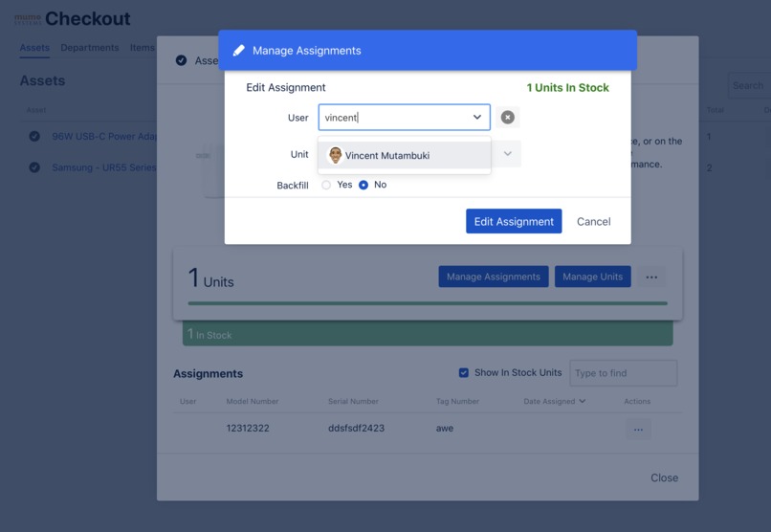The image size is (771, 532).
Task: Click the pencil icon in Manage Assignments header
Action: [238, 50]
